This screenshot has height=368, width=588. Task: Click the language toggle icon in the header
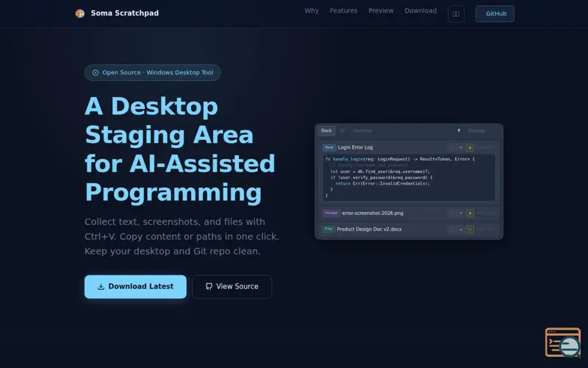(456, 14)
